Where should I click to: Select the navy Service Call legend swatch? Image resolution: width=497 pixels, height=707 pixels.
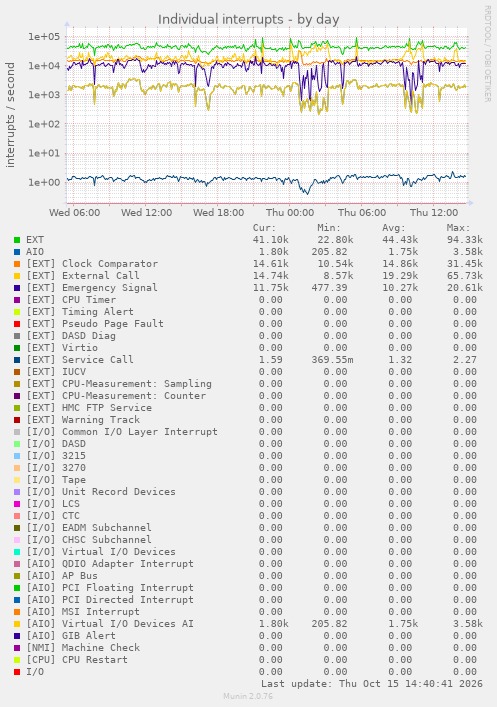tap(17, 360)
